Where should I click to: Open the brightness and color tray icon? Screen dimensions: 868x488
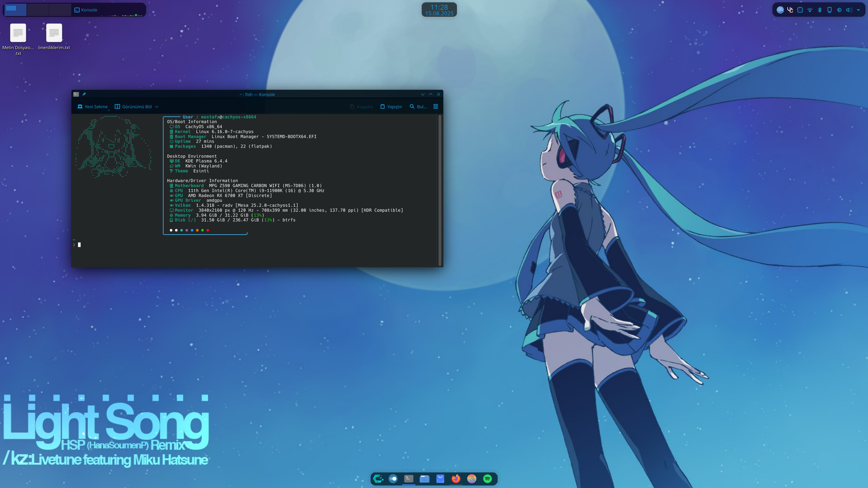(x=839, y=10)
